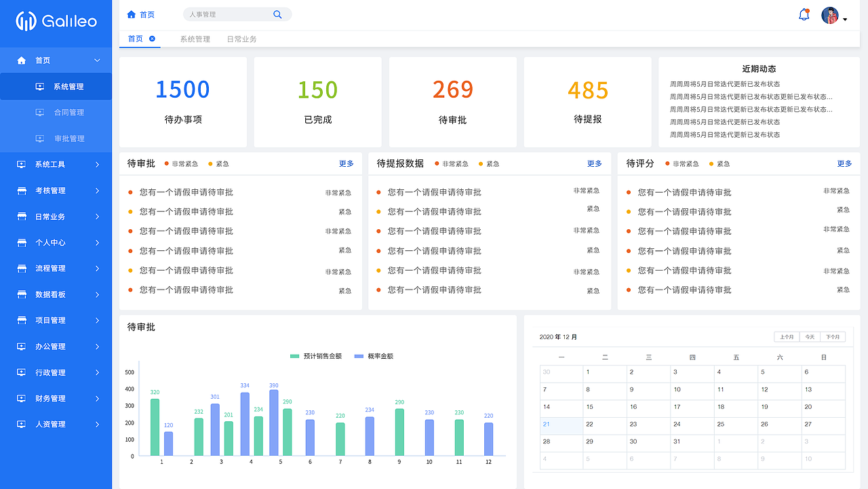Screen dimensions: 868x489
Task: Expand the 日常业务 sidebar chevron
Action: [98, 217]
